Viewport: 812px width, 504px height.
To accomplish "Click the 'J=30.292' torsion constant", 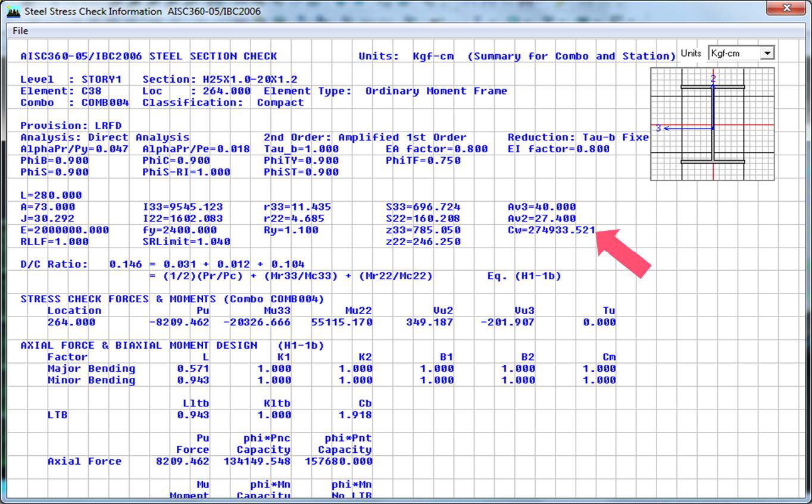I will point(48,218).
